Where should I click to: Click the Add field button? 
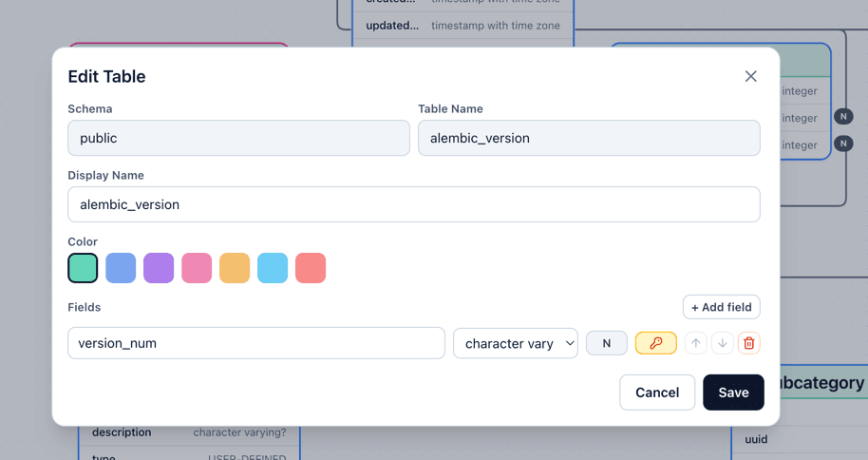pos(722,307)
